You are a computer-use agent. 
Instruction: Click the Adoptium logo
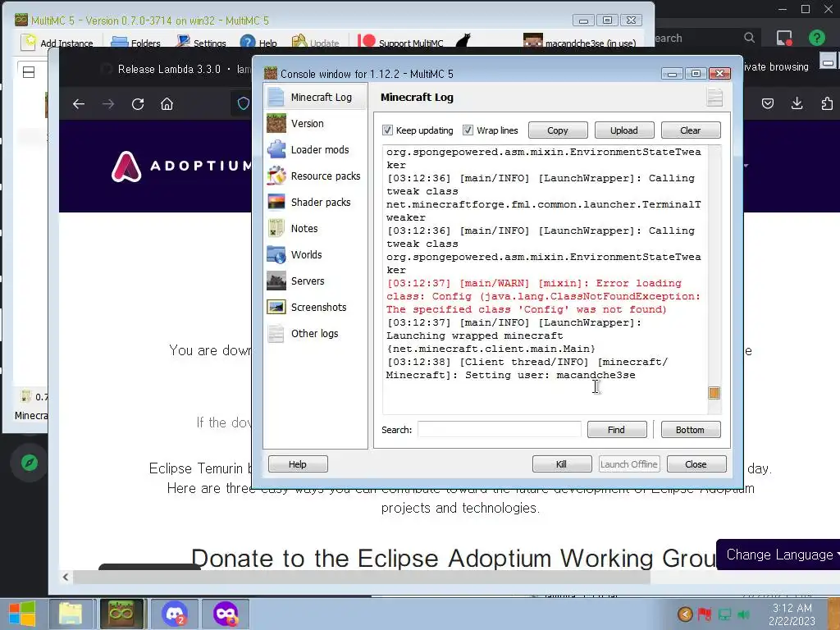pos(181,166)
